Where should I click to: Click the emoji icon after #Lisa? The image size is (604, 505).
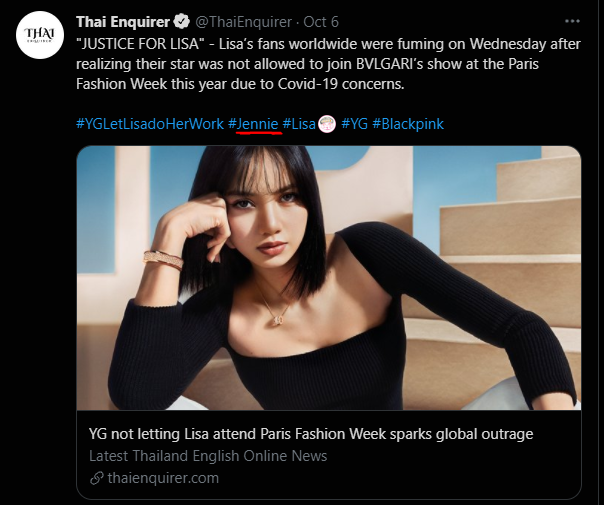[x=326, y=124]
